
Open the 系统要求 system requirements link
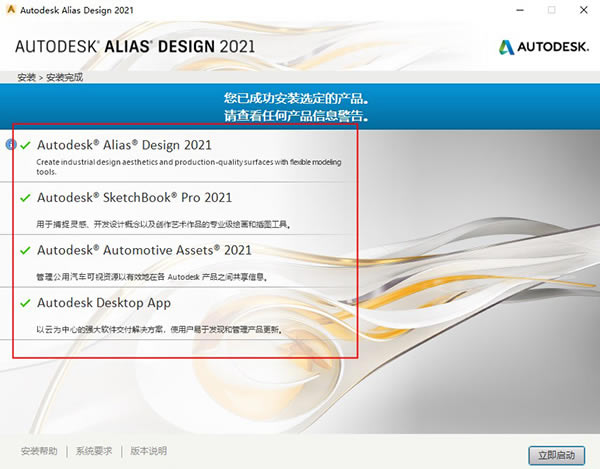click(94, 451)
